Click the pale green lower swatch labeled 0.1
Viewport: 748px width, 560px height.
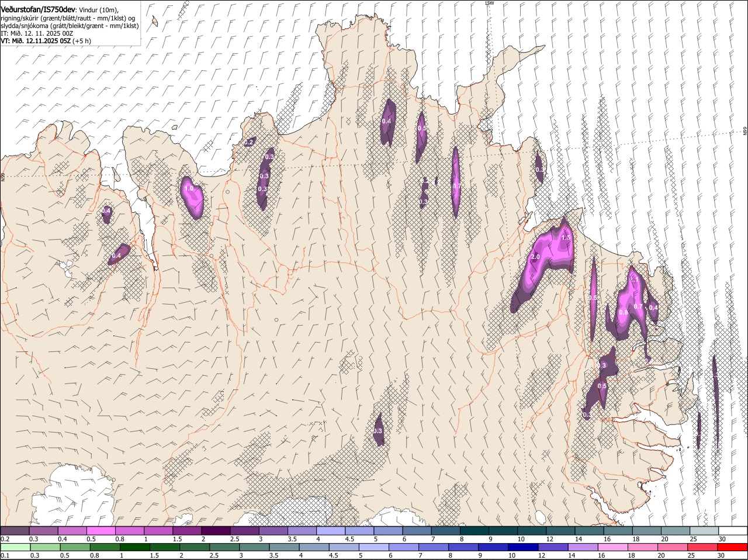click(15, 548)
